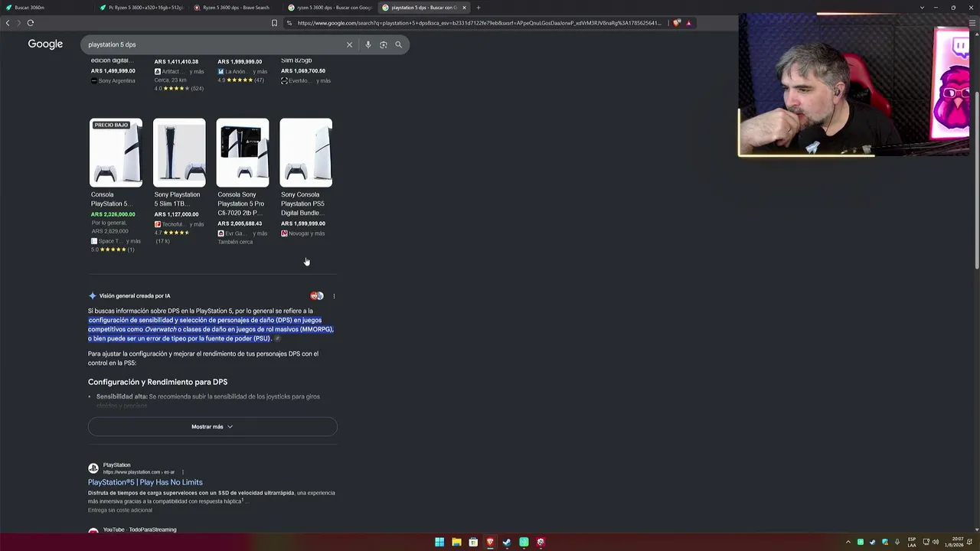The image size is (980, 551).
Task: Switch to the "Buscar: 3060m" tab
Action: [48, 8]
